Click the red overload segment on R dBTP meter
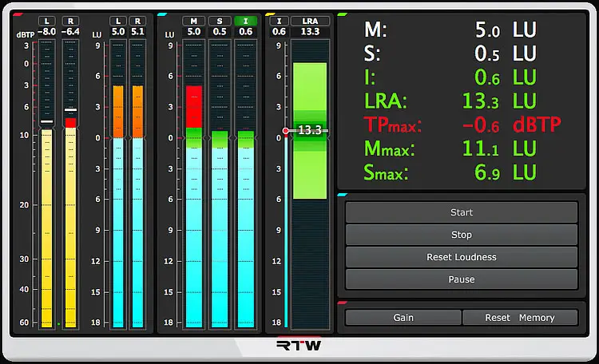Viewport: 599px width, 364px height. pyautogui.click(x=70, y=123)
